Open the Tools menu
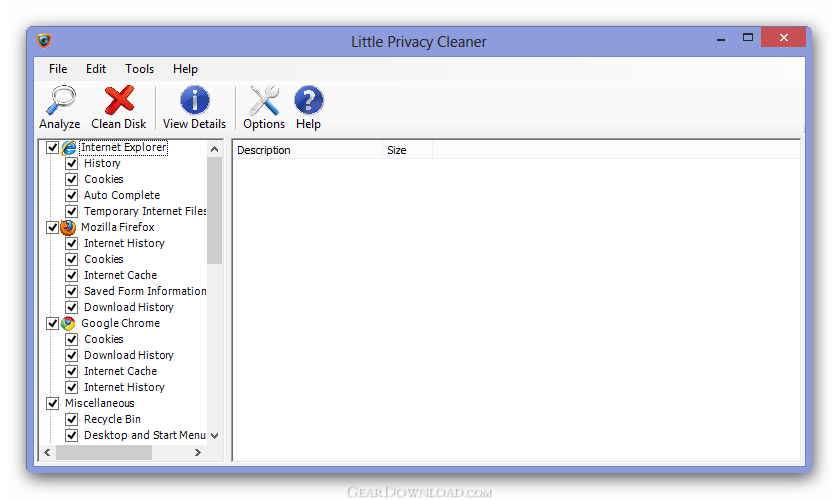The image size is (839, 500). [140, 69]
